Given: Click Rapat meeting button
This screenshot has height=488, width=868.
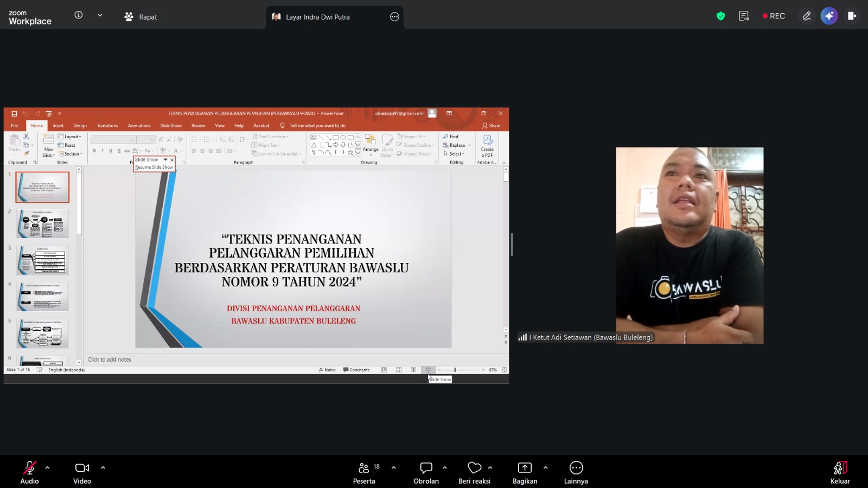Looking at the screenshot, I should pyautogui.click(x=141, y=17).
